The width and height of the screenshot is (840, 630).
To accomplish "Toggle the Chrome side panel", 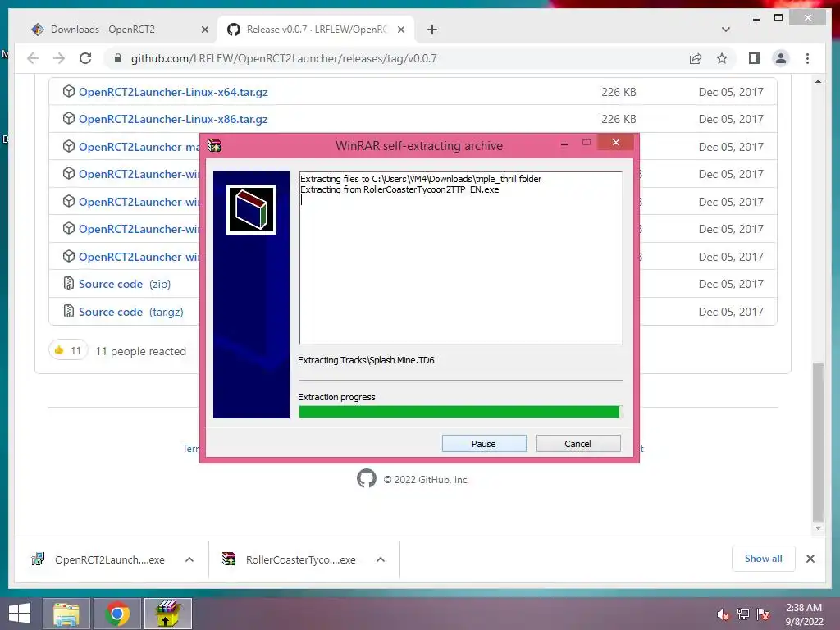I will click(755, 58).
